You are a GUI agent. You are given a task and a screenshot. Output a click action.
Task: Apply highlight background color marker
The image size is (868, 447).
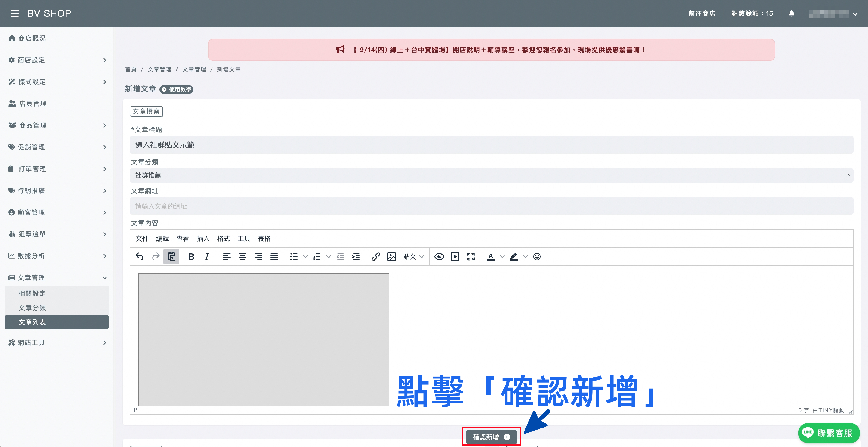[514, 257]
